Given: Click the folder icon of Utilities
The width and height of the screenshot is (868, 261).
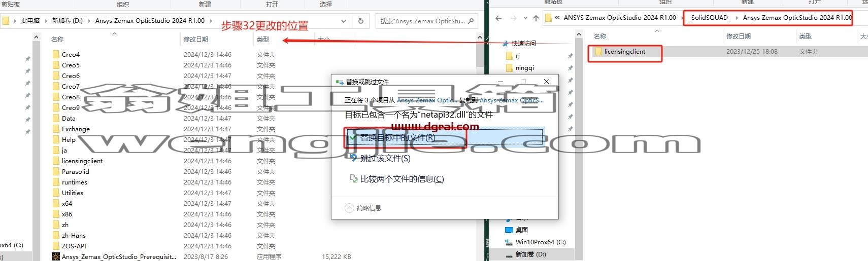Looking at the screenshot, I should 56,193.
